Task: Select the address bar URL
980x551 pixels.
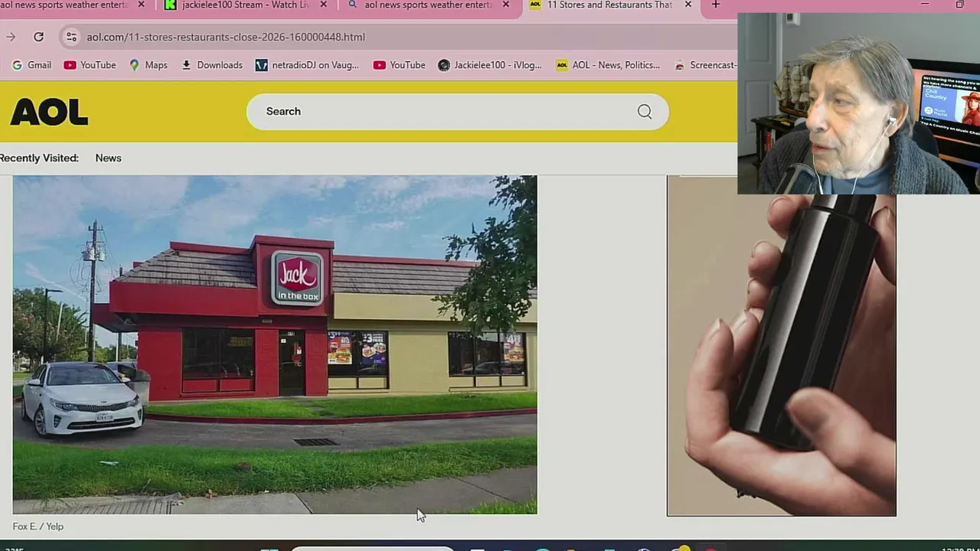Action: pos(226,37)
